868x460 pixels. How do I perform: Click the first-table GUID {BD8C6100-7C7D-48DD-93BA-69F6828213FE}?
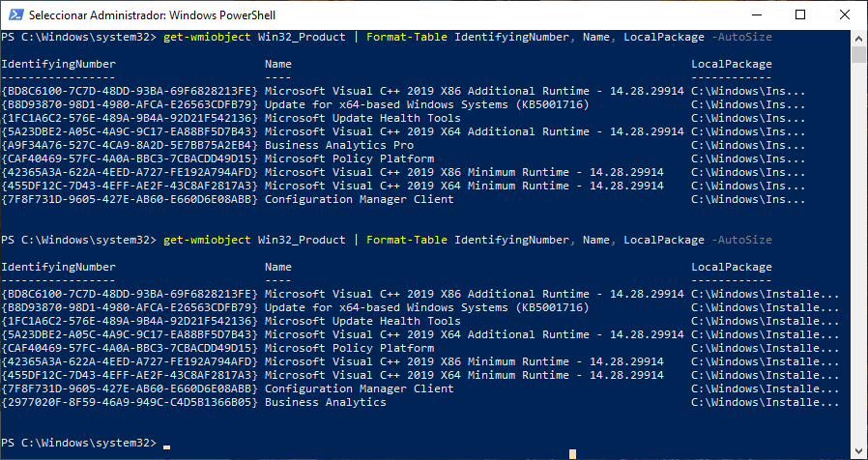pyautogui.click(x=130, y=92)
